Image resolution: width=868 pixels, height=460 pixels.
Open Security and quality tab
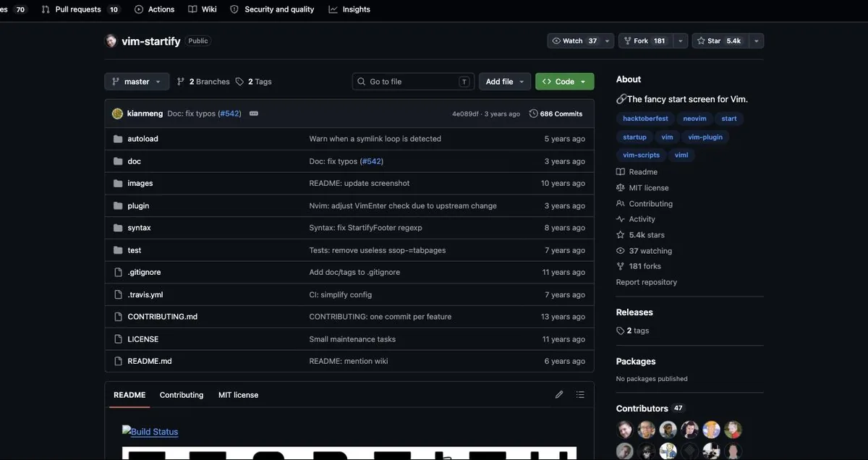[x=272, y=9]
